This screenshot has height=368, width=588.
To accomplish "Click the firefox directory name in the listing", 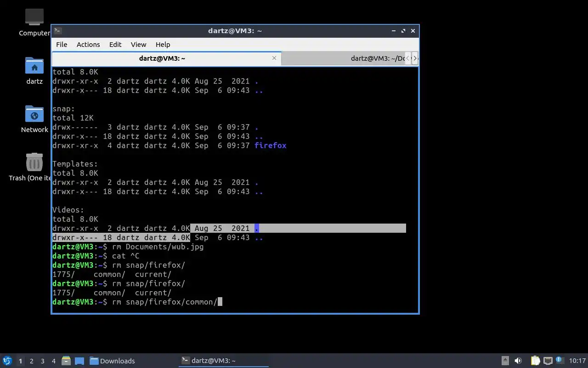I will click(271, 145).
